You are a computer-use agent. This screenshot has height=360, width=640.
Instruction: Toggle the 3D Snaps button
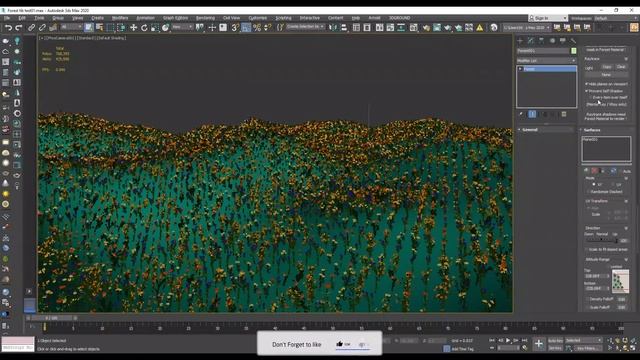coord(236,28)
